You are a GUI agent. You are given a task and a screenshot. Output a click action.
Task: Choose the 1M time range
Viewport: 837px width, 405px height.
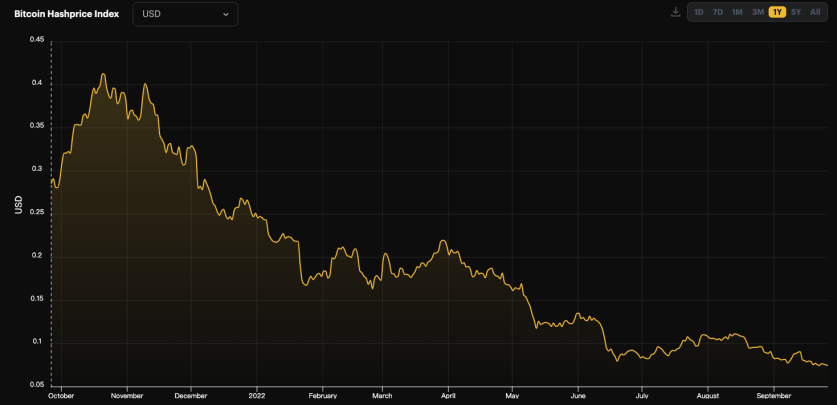tap(737, 12)
